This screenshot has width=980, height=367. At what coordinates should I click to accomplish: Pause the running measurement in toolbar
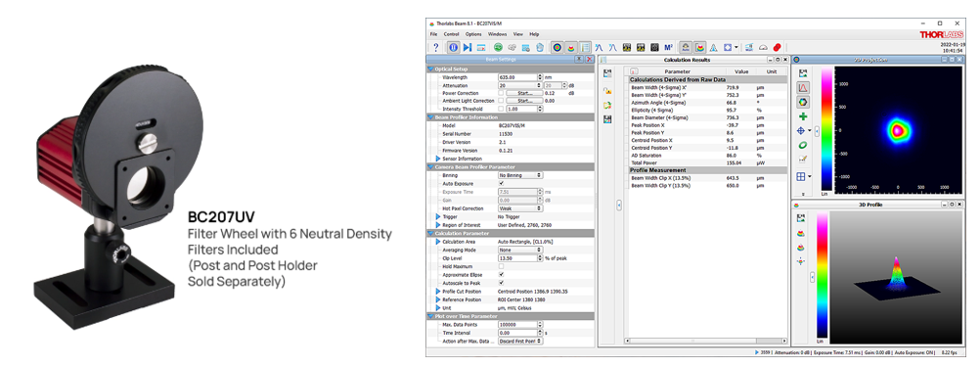(x=453, y=48)
